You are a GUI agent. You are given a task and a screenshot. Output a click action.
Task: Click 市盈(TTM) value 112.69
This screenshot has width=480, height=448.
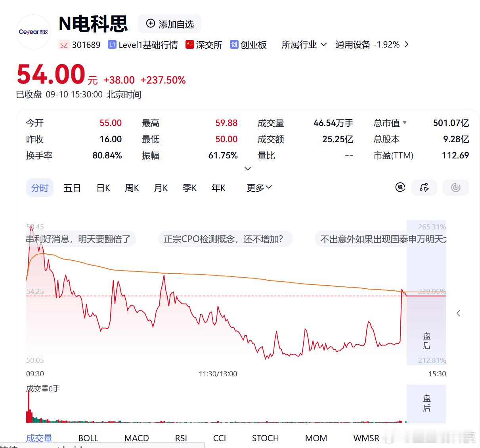pos(455,155)
